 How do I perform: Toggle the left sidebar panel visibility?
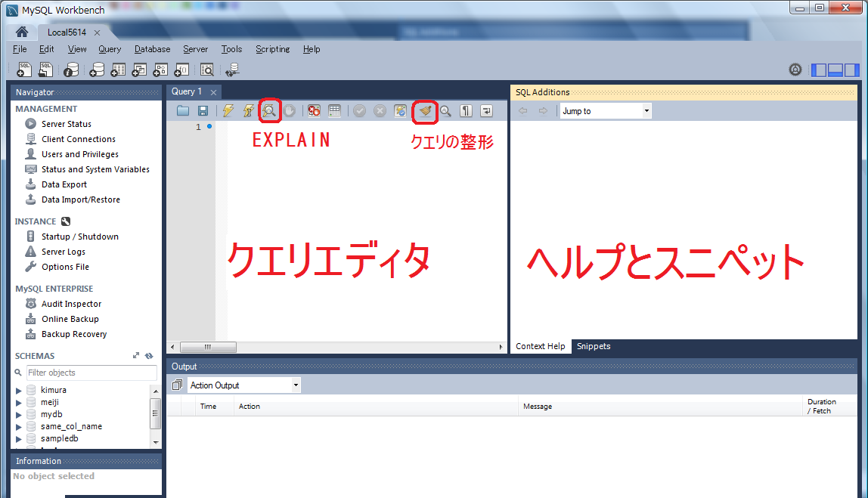[x=819, y=70]
